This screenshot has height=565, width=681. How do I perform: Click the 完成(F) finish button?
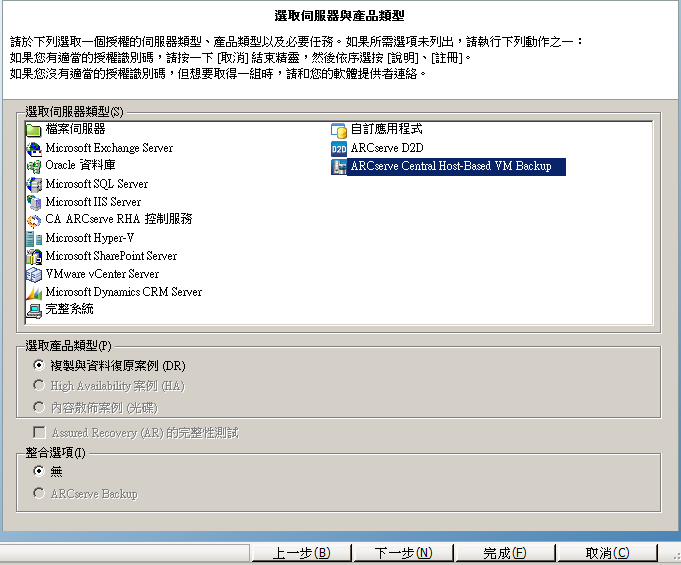tap(505, 553)
